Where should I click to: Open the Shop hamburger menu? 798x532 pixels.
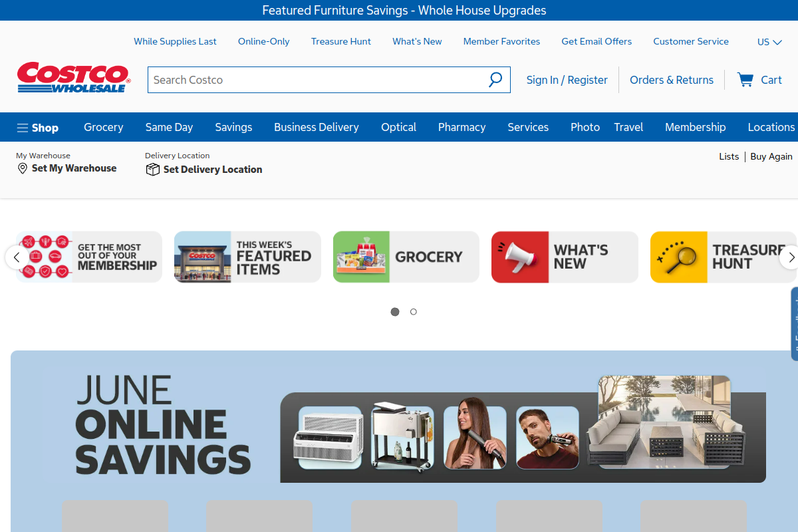[38, 128]
